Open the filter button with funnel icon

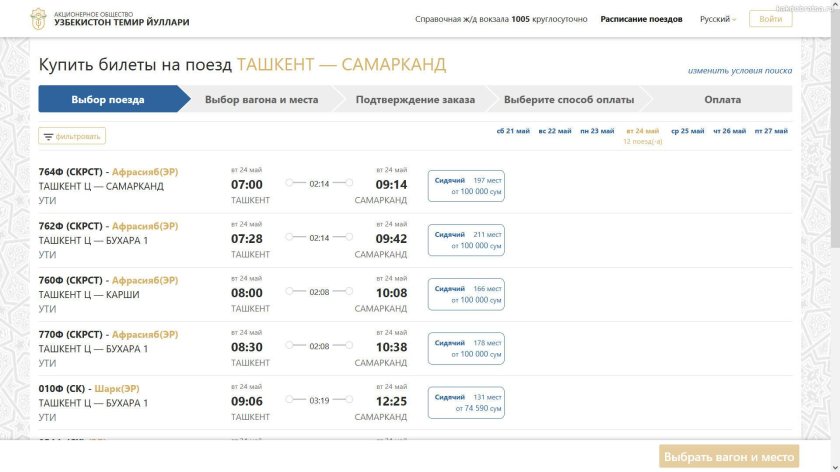[x=72, y=136]
